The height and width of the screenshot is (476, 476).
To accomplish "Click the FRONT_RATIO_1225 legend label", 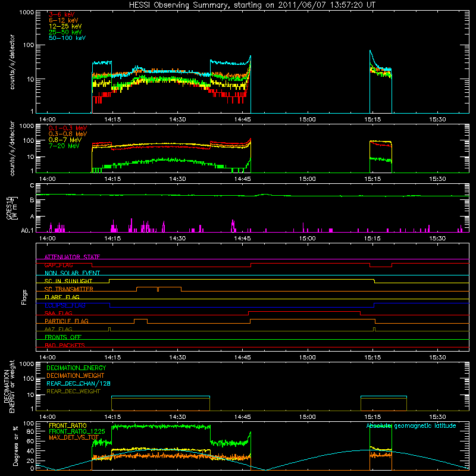I will (77, 431).
